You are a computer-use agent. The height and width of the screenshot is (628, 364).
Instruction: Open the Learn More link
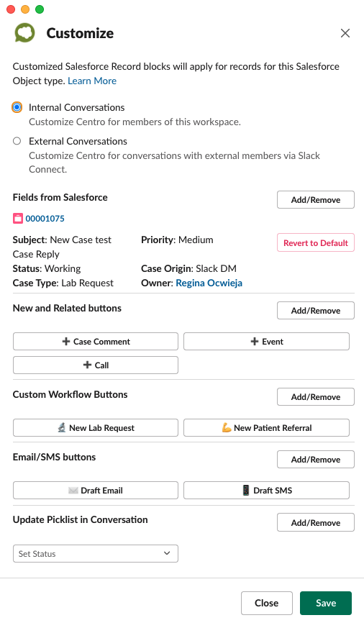pyautogui.click(x=92, y=81)
